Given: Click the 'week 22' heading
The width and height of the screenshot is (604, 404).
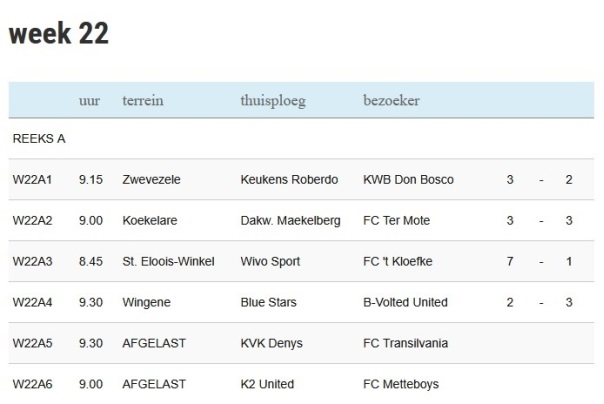Looking at the screenshot, I should click(59, 34).
